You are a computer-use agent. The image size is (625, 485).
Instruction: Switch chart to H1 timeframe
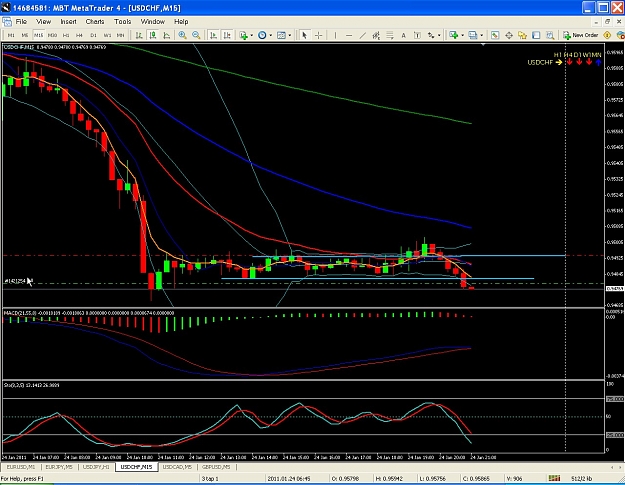(x=66, y=35)
